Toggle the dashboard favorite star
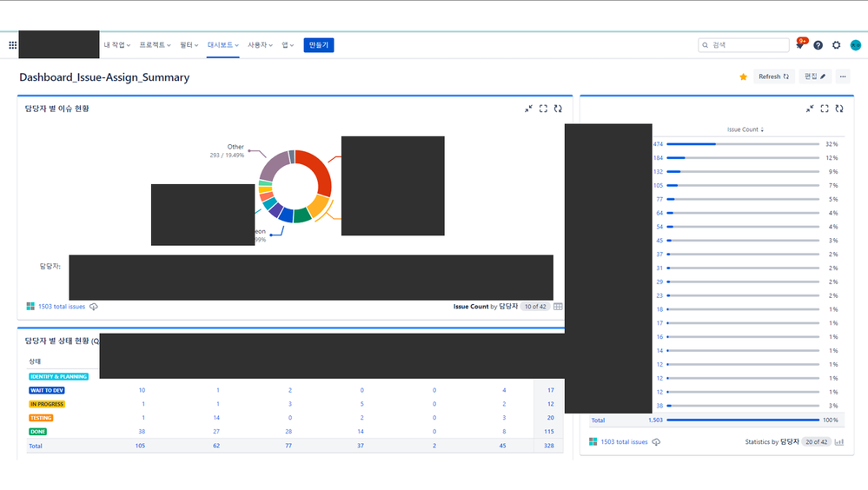This screenshot has height=490, width=868. tap(744, 77)
